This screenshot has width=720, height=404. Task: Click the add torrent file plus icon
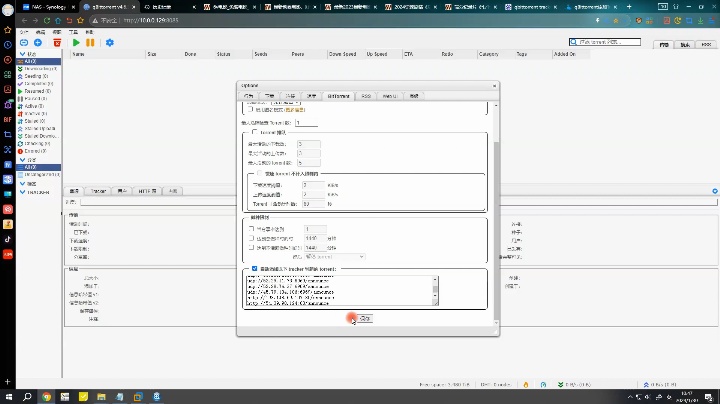point(38,43)
